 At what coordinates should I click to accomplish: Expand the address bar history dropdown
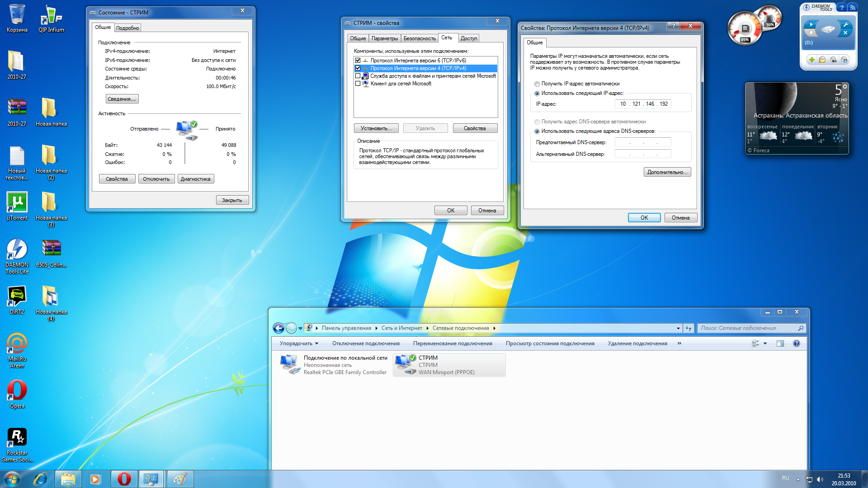(678, 328)
